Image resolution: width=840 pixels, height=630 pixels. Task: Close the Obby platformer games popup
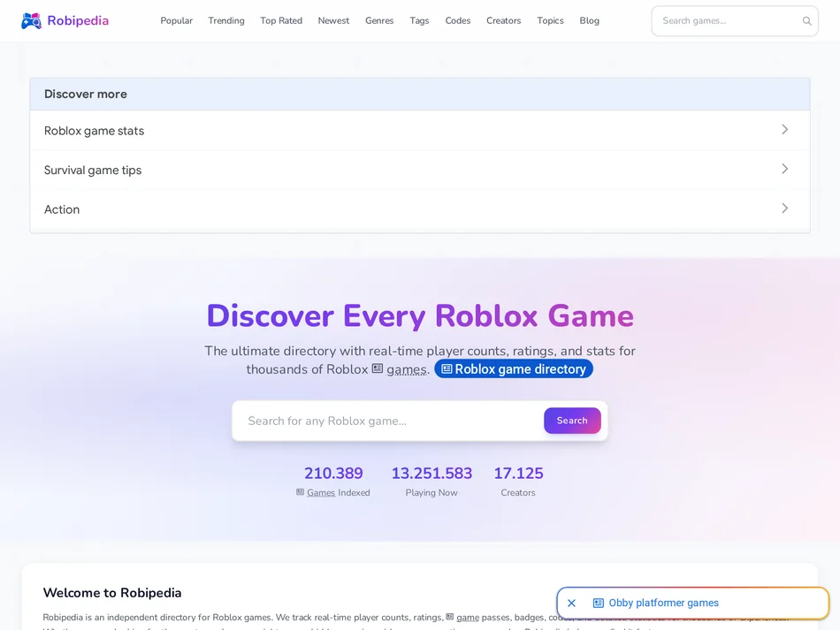pyautogui.click(x=571, y=603)
